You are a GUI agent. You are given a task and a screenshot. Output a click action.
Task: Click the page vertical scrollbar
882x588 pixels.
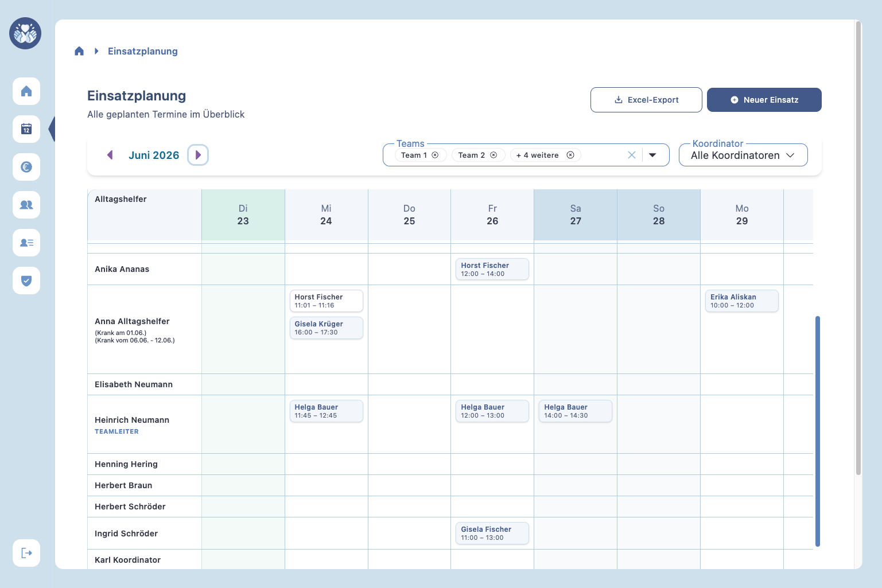858,248
